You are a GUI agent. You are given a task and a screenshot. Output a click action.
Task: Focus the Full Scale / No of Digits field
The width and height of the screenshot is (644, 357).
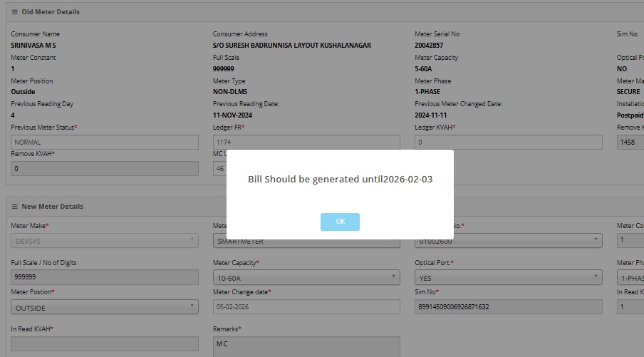(105, 277)
